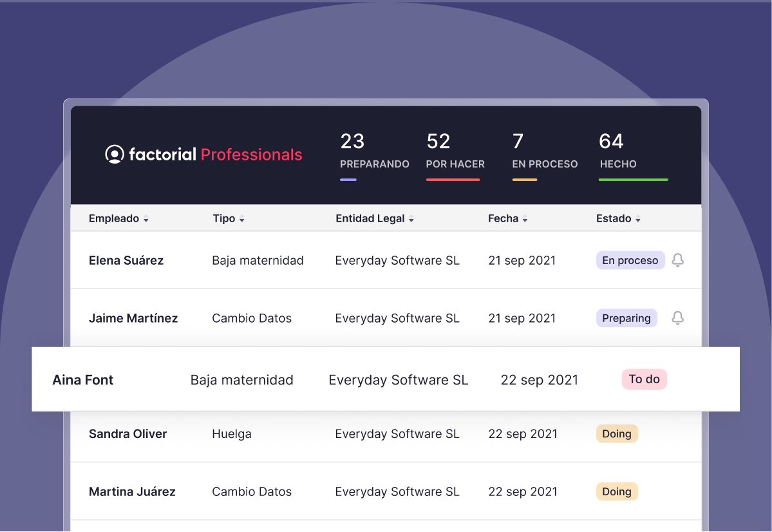Open the En Proceso tab

(545, 153)
